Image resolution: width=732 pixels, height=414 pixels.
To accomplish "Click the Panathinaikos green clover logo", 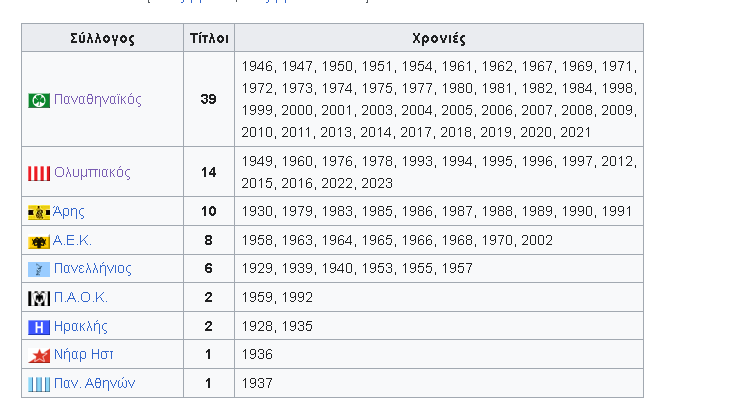I will (x=39, y=100).
